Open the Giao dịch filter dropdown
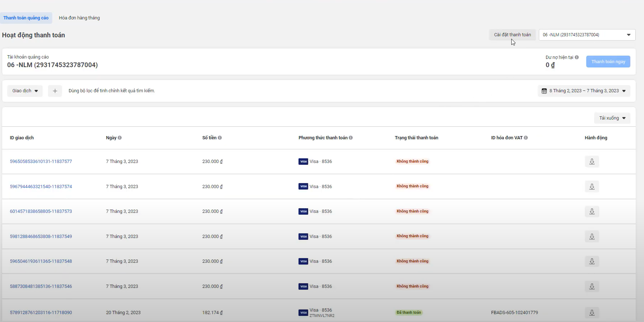This screenshot has height=322, width=644. coord(25,91)
